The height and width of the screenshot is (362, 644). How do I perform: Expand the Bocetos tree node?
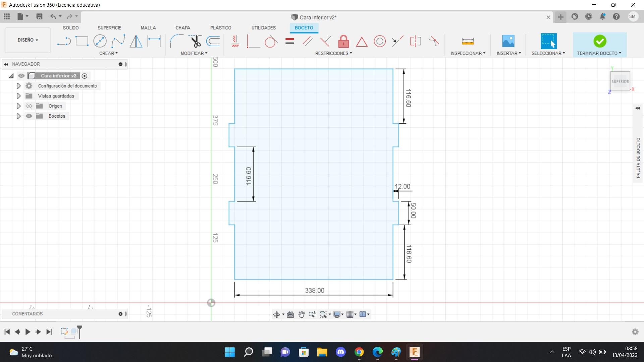(x=18, y=116)
